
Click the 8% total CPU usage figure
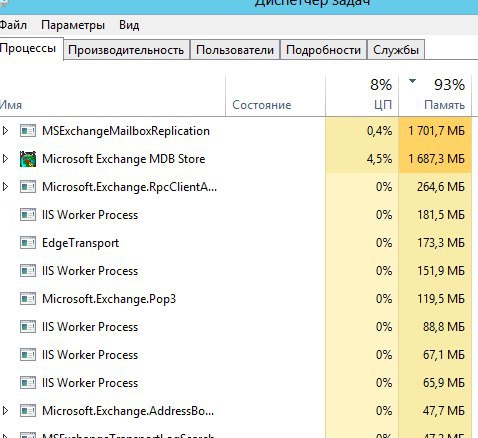coord(381,85)
